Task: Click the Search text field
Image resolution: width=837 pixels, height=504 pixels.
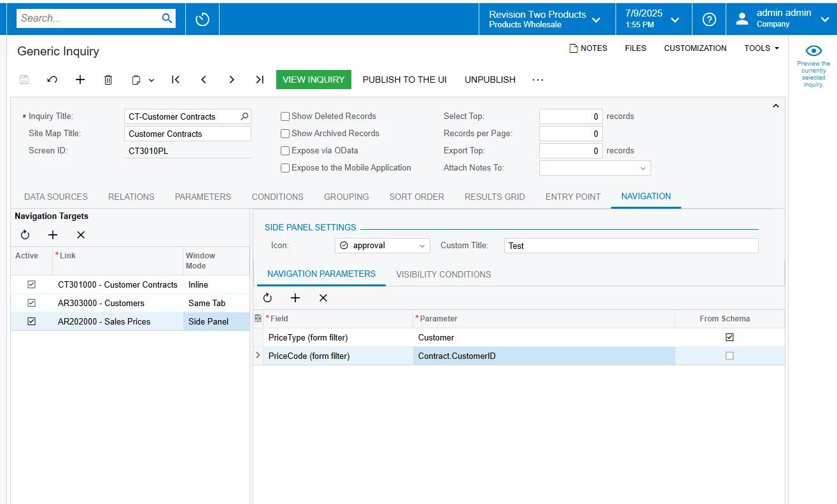Action: click(x=89, y=18)
